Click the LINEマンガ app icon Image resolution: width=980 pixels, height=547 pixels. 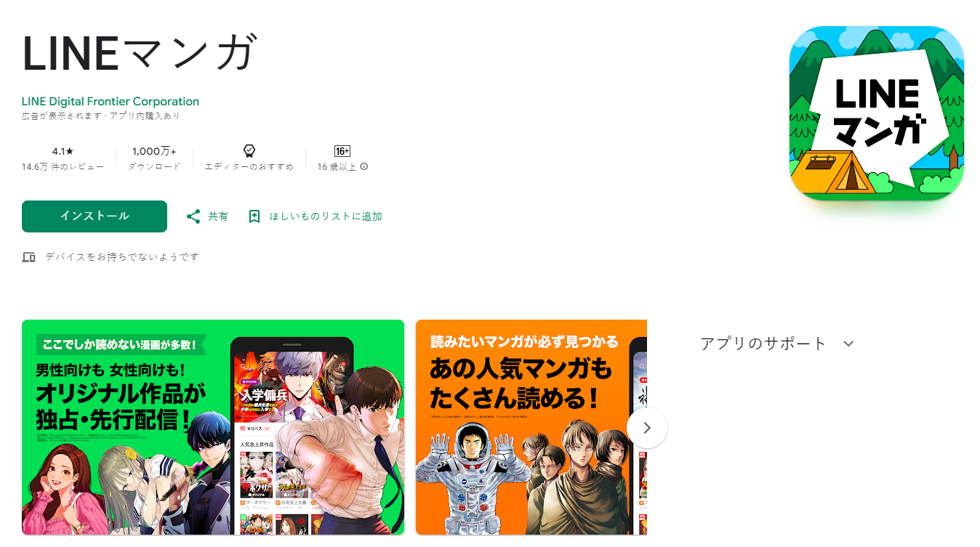[x=877, y=113]
